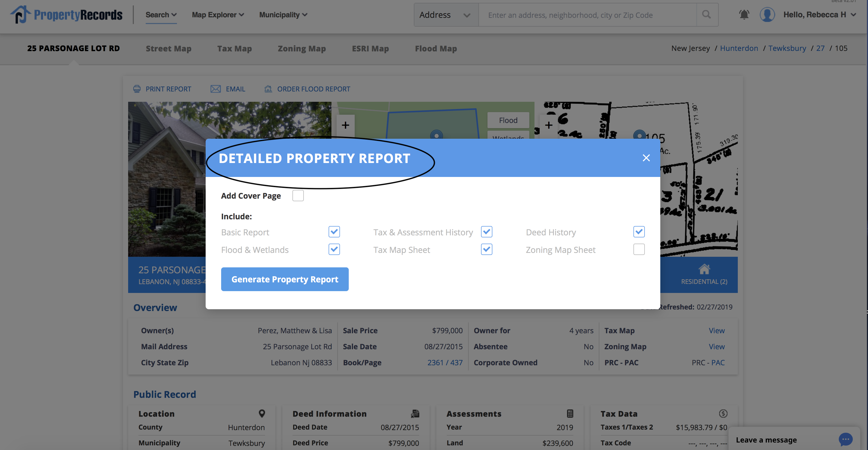
Task: Uncheck the Flood & Wetlands checkbox
Action: click(334, 249)
